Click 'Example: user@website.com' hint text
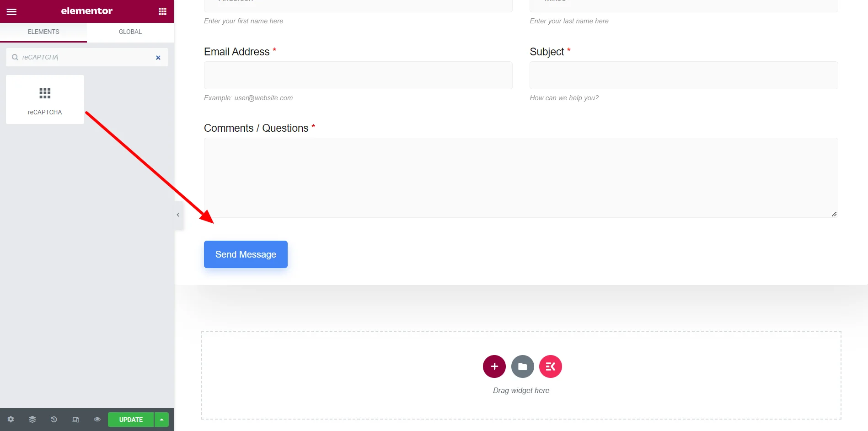Screen dimensions: 868x431 (248, 98)
